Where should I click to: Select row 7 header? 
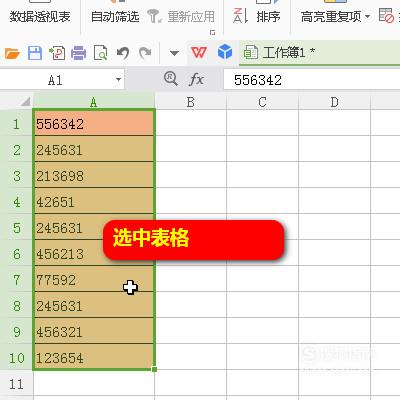16,280
